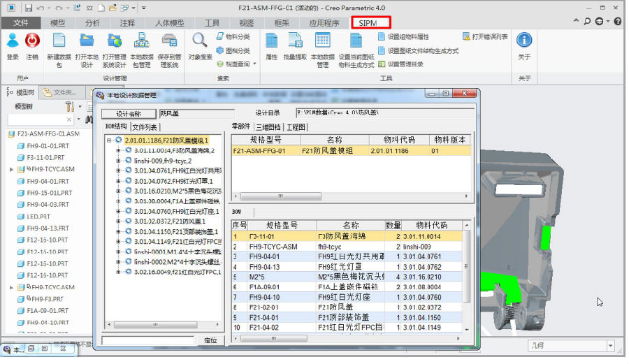
Task: Switch to 三维图档 tab in dialog
Action: (x=268, y=127)
